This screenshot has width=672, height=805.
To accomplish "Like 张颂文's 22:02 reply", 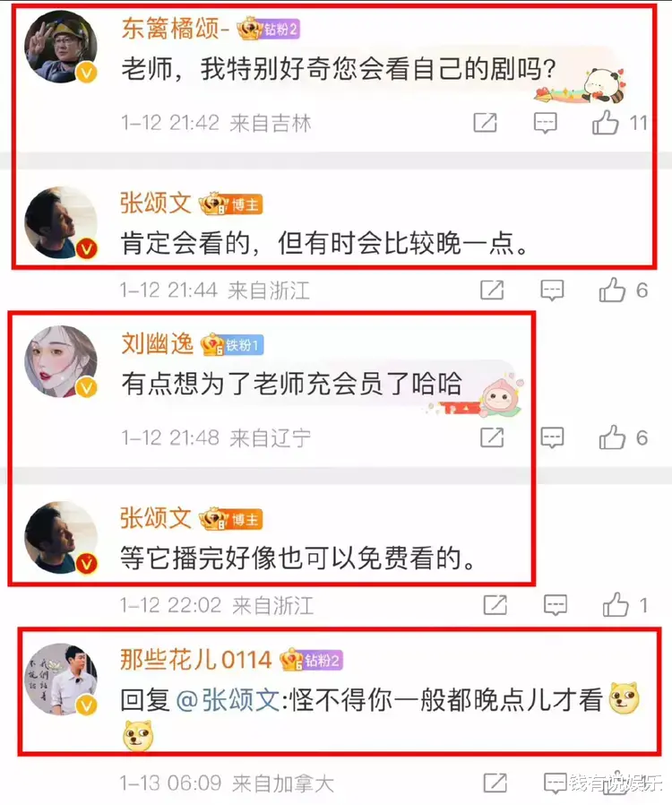I will click(x=616, y=605).
